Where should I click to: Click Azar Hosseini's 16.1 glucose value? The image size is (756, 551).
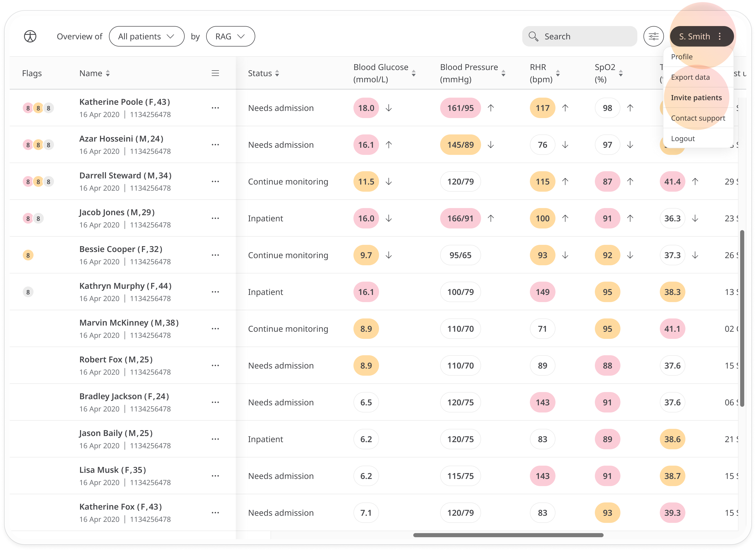click(x=366, y=144)
